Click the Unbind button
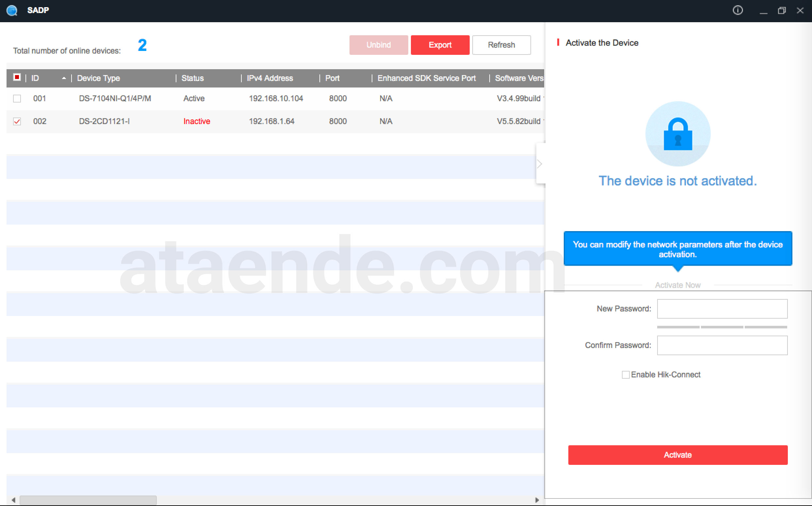The image size is (812, 506). (378, 45)
